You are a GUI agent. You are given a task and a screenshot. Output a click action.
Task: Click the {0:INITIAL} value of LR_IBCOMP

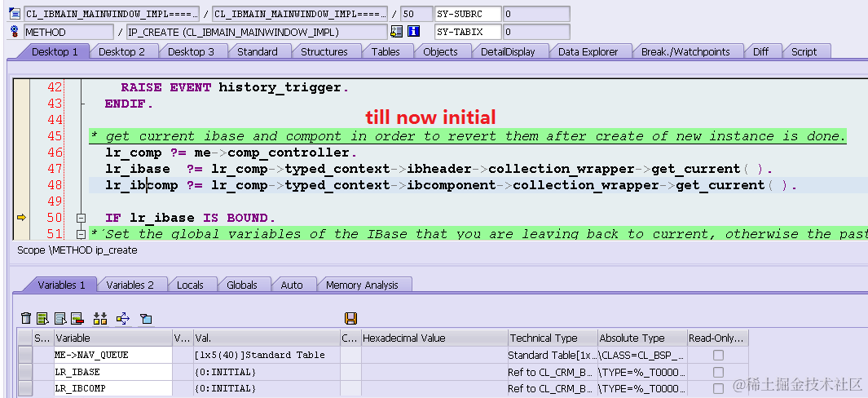click(x=267, y=388)
